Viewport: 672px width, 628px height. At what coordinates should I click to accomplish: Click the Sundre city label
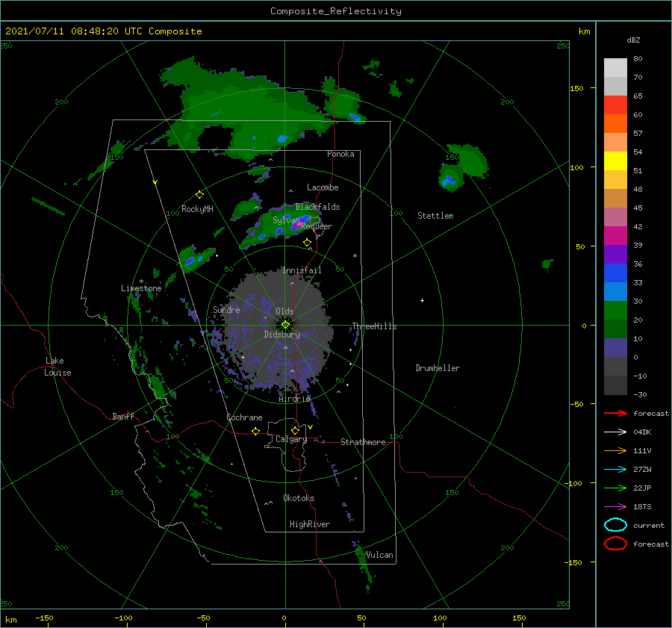tap(226, 309)
